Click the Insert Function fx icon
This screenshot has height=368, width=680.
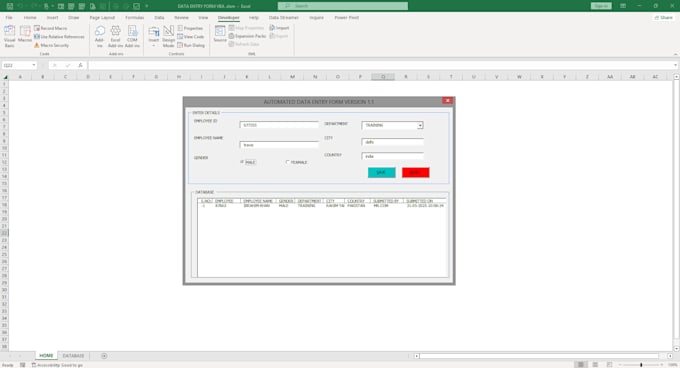[x=80, y=65]
